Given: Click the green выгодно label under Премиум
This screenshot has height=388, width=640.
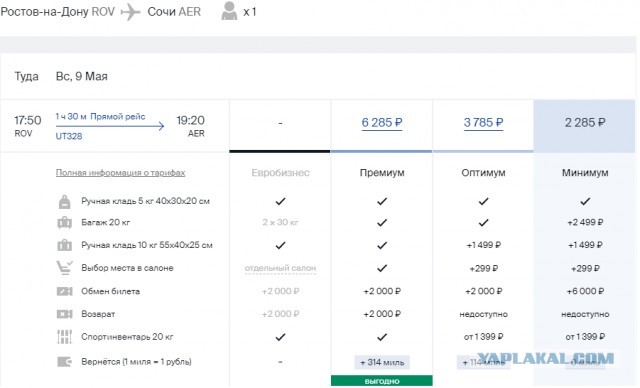Looking at the screenshot, I should click(382, 381).
